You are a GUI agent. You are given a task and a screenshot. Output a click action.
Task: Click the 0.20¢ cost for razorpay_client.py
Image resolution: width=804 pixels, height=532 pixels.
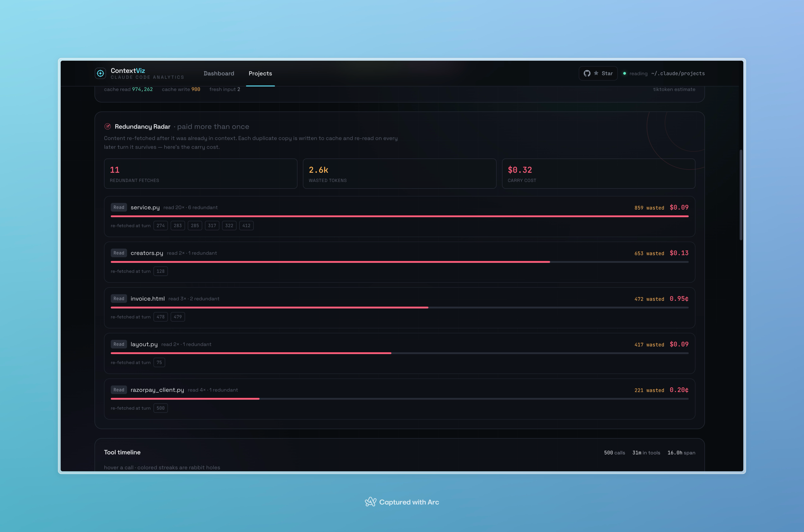point(679,390)
